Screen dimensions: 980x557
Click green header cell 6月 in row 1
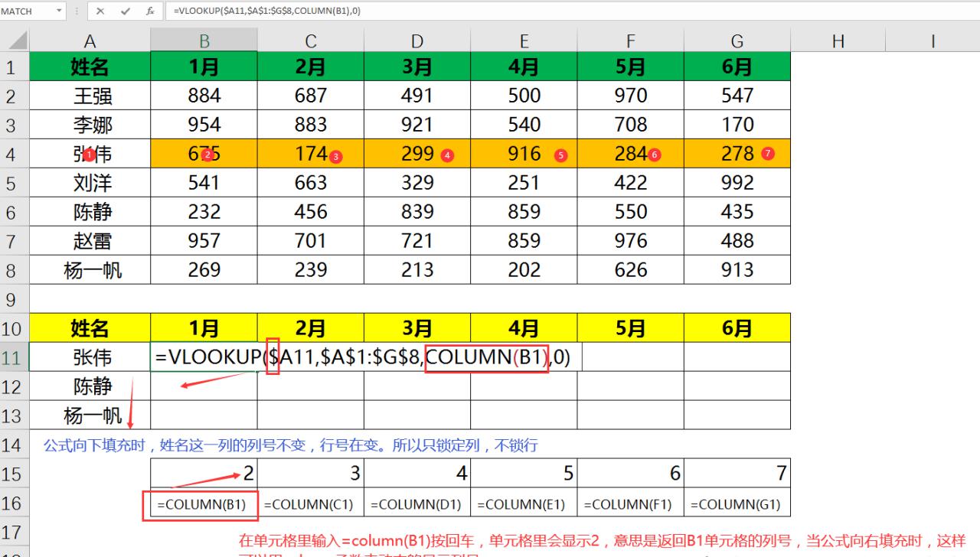pyautogui.click(x=737, y=67)
